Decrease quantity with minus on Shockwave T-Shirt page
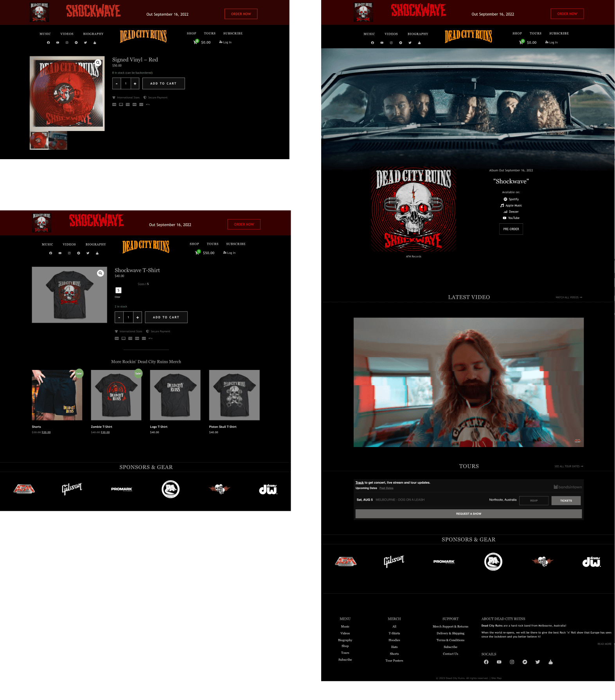Screen dimensions: 615x700 pyautogui.click(x=119, y=317)
